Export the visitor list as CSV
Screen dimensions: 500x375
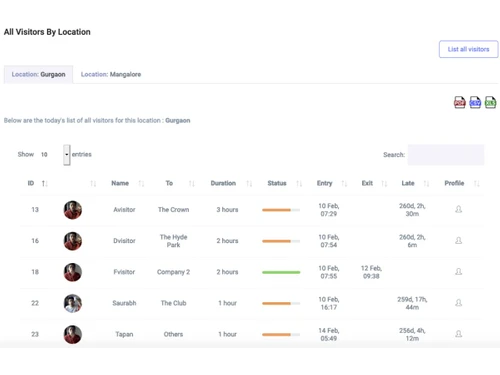point(475,102)
